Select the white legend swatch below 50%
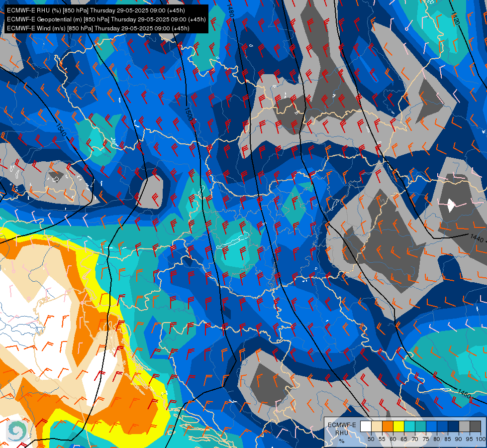 pyautogui.click(x=366, y=426)
